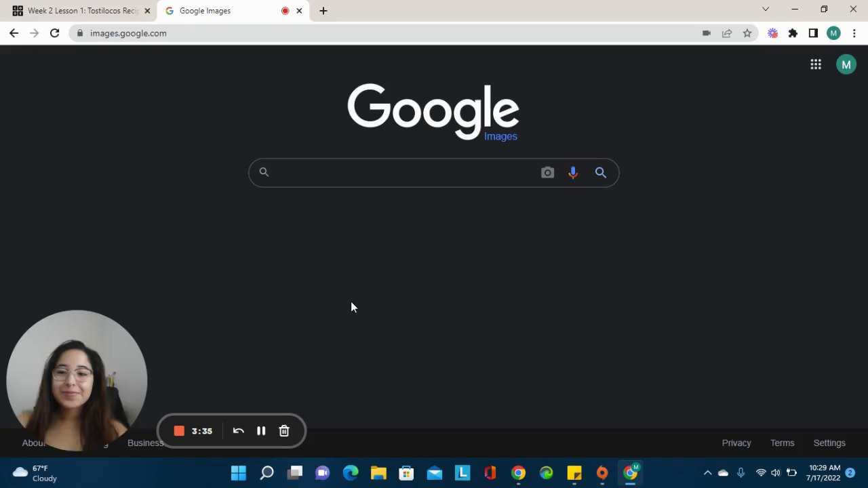This screenshot has height=488, width=868.
Task: Open the blue L app on taskbar
Action: click(462, 473)
